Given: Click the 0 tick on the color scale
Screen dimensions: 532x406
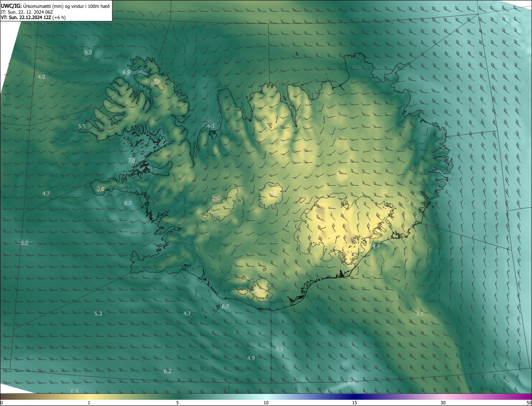Looking at the screenshot, I should coord(2,403).
